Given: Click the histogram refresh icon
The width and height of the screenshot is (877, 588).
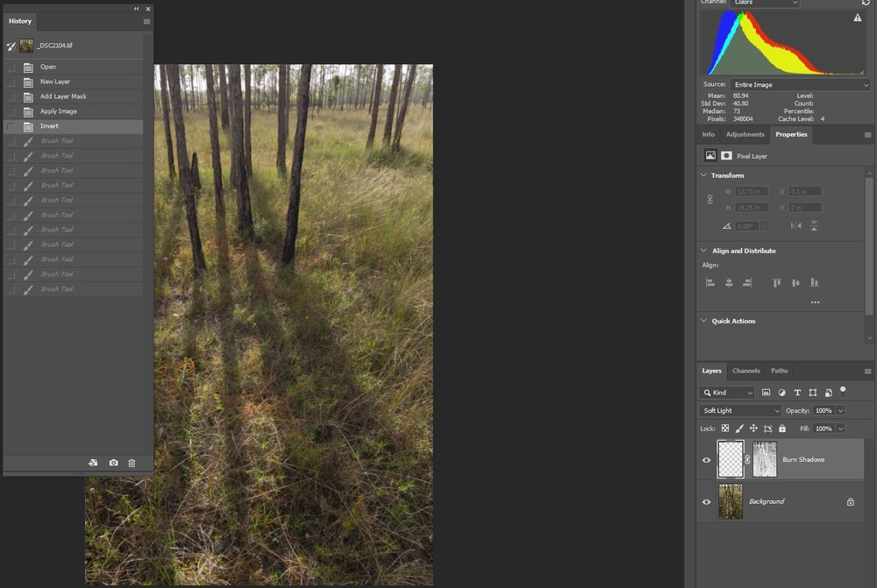Looking at the screenshot, I should 866,3.
